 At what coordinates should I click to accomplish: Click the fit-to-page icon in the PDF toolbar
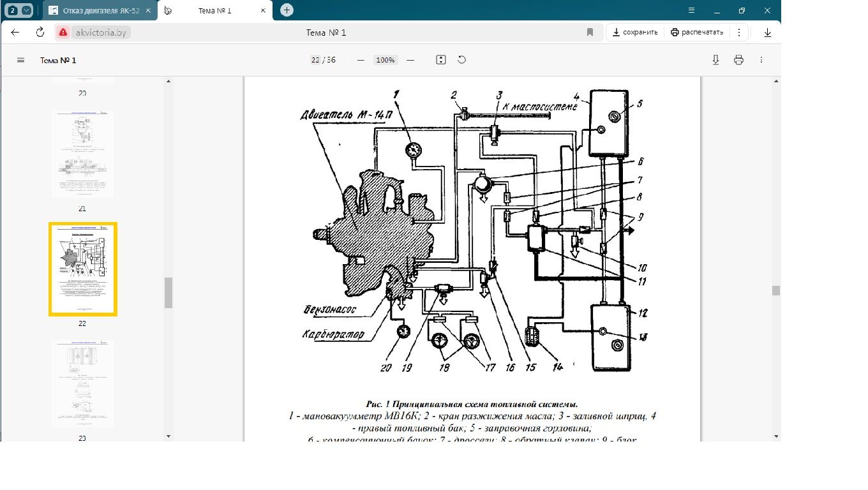coord(440,60)
